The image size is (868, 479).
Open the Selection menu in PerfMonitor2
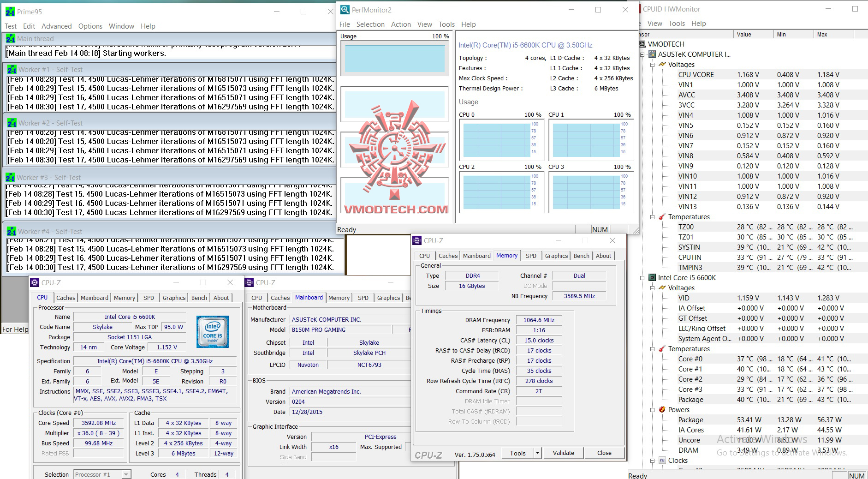point(370,24)
